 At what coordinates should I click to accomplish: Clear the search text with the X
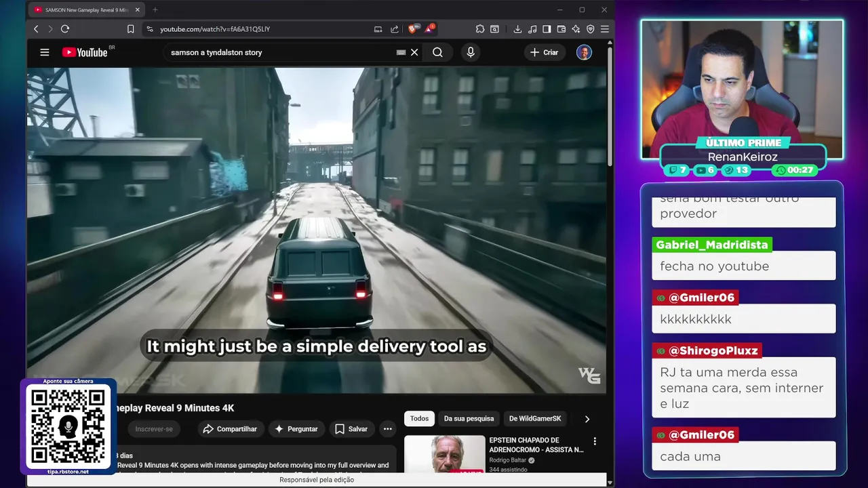414,52
